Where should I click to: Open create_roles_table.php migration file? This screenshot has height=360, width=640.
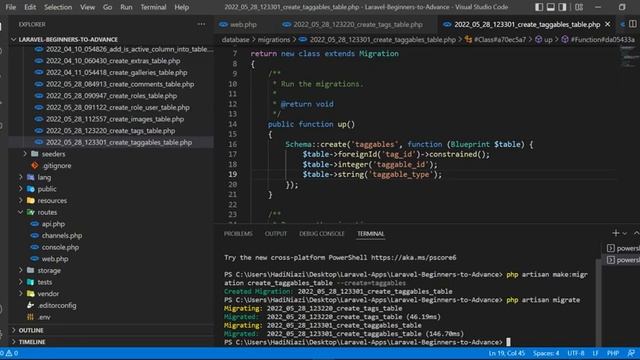point(111,96)
